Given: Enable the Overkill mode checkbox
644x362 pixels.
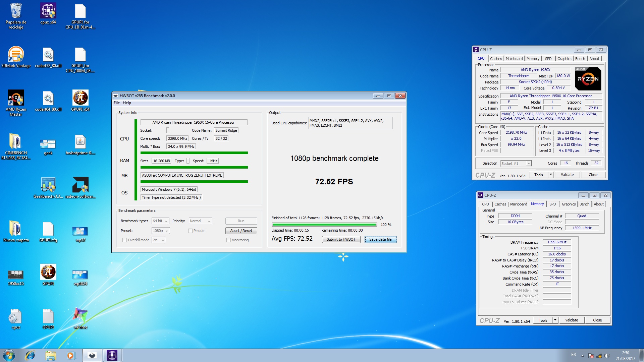Looking at the screenshot, I should [124, 240].
